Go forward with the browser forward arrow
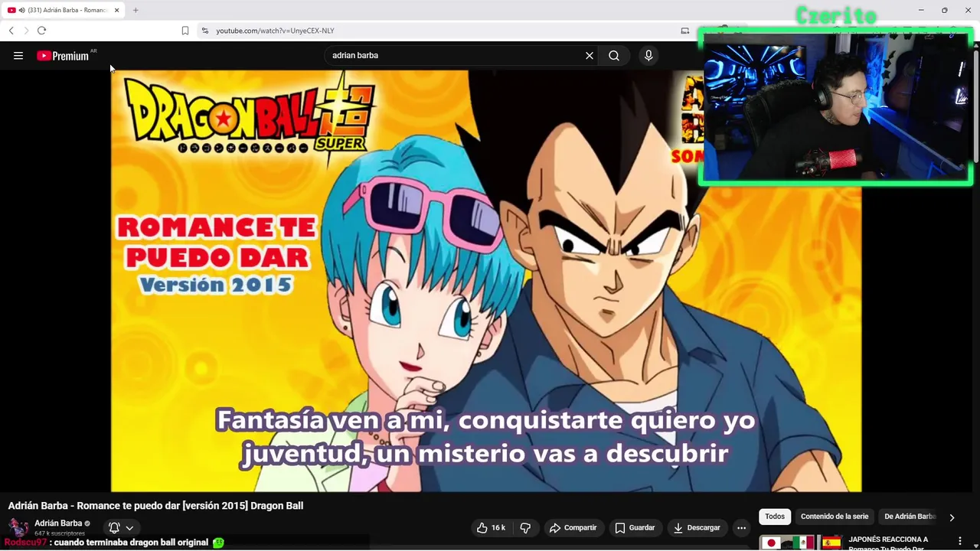980x551 pixels. [26, 31]
